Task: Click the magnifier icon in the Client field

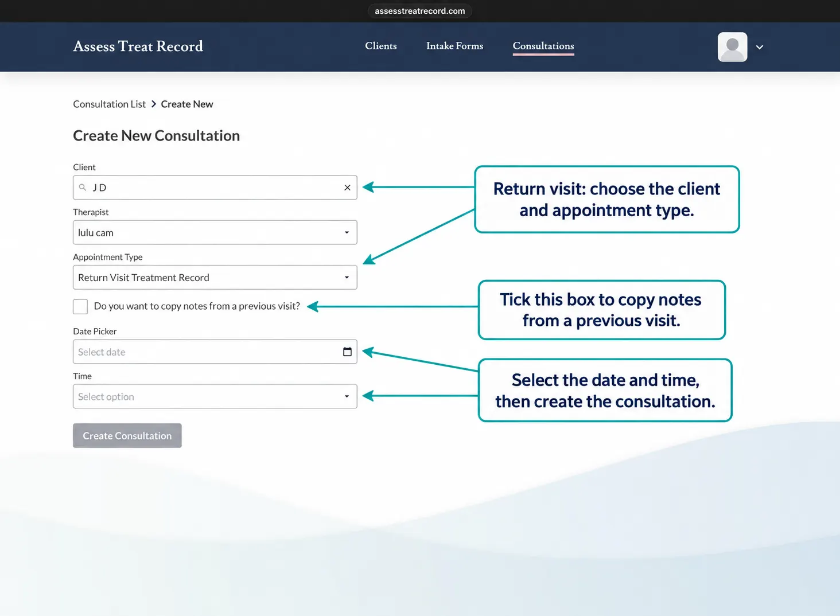Action: tap(83, 188)
